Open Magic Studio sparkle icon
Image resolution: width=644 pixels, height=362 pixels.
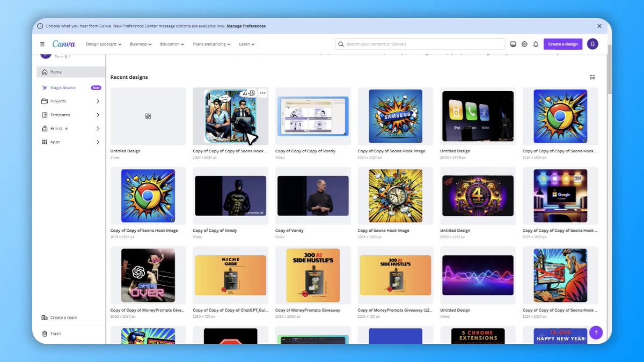coord(45,87)
